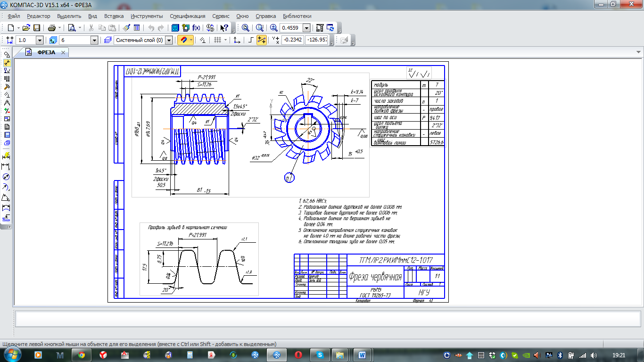The image size is (644, 362).
Task: Toggle orthogonal drawing mode
Action: pos(251,40)
